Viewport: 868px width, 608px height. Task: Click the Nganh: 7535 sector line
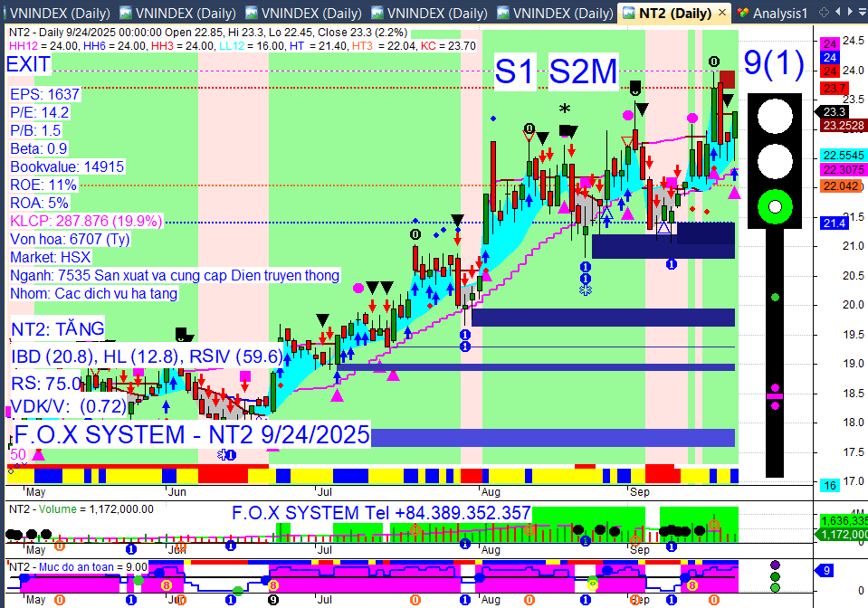pos(175,276)
